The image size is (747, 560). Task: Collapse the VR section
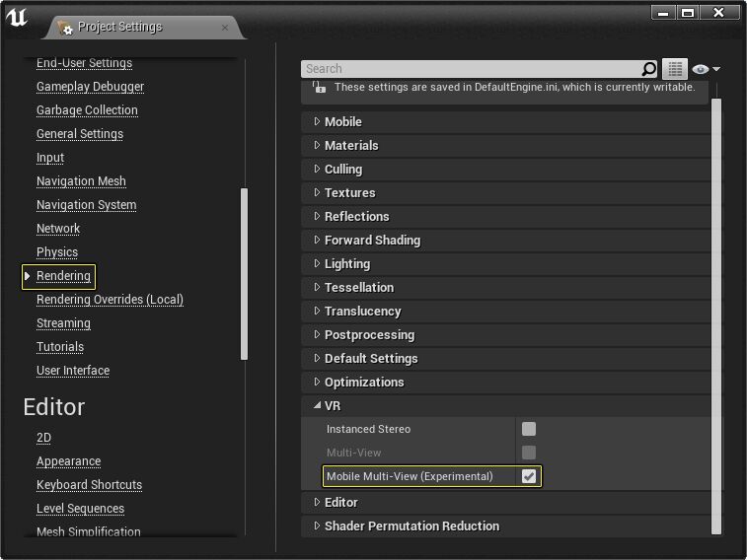317,405
